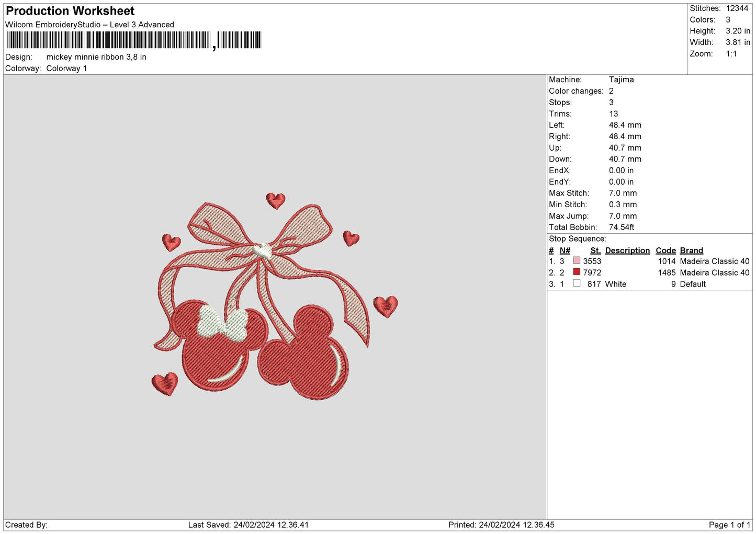Image resolution: width=756 pixels, height=534 pixels.
Task: Click the N# column header
Action: tap(565, 251)
